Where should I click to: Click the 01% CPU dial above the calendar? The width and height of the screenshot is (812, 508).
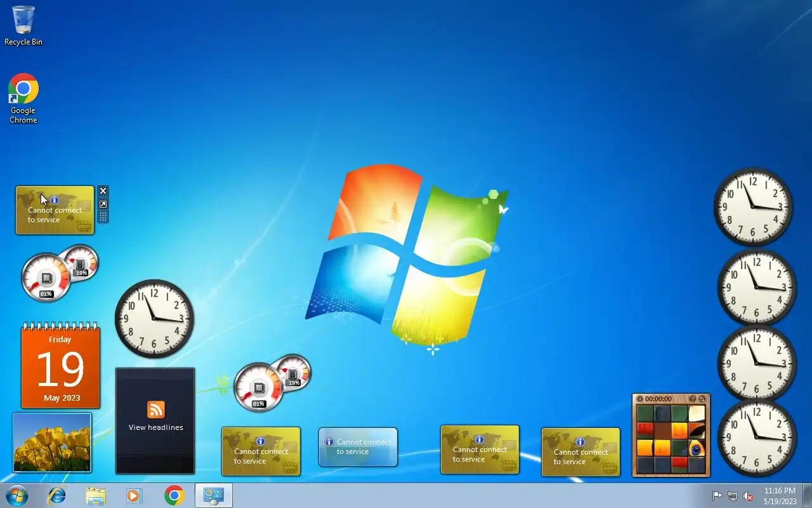46,277
